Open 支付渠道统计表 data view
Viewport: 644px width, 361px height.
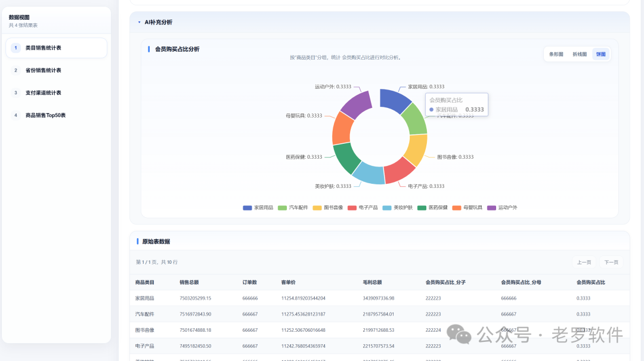coord(56,93)
